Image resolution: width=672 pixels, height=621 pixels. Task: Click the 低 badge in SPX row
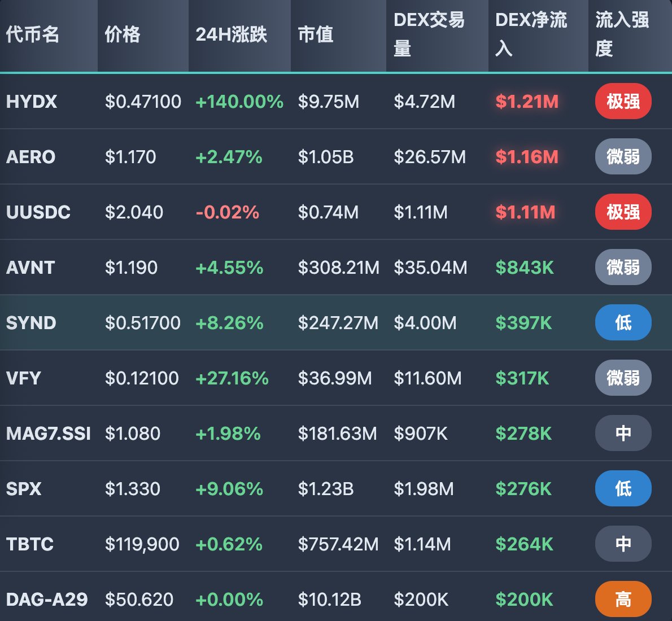click(x=623, y=488)
